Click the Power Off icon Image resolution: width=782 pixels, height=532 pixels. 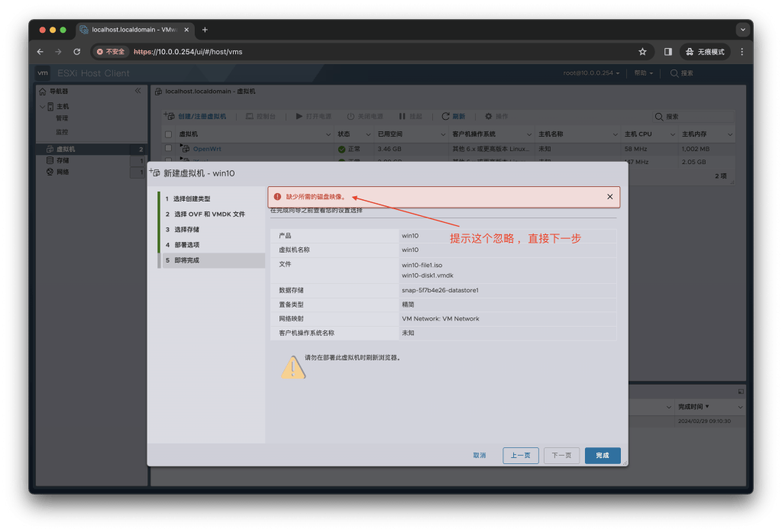351,116
